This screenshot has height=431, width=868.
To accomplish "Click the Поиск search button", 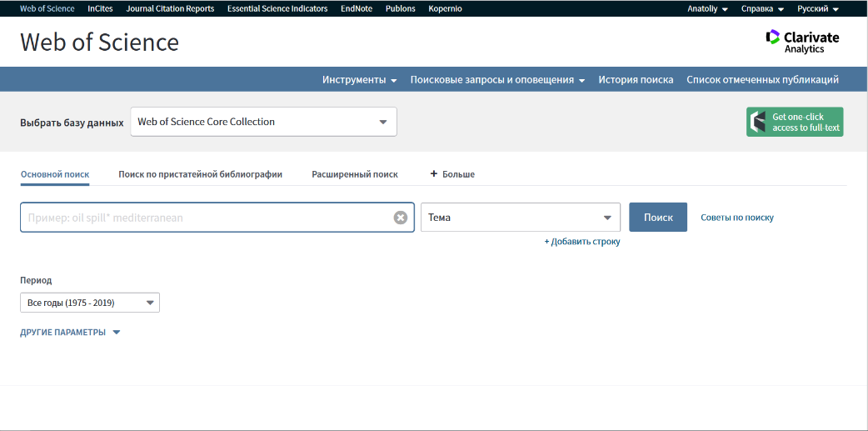I will 658,218.
